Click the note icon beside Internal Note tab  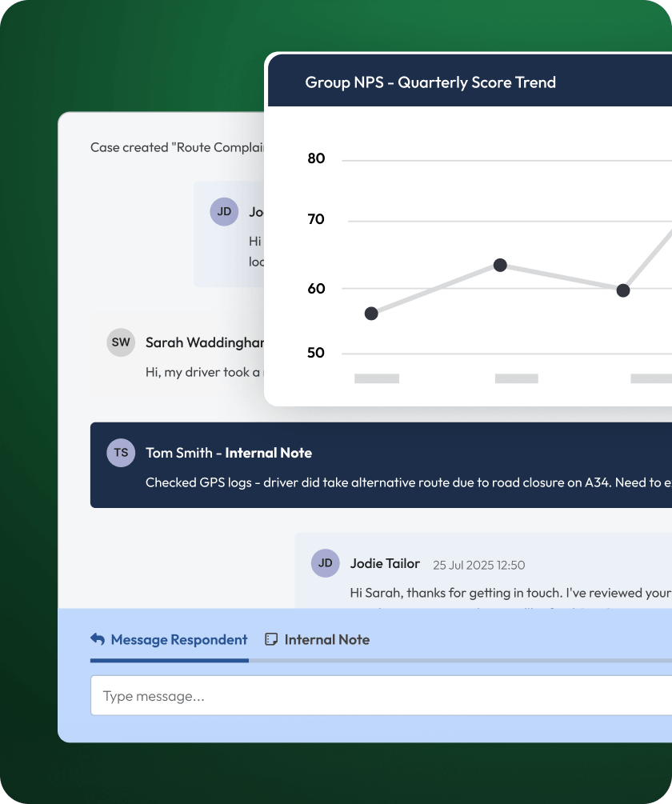[x=271, y=639]
